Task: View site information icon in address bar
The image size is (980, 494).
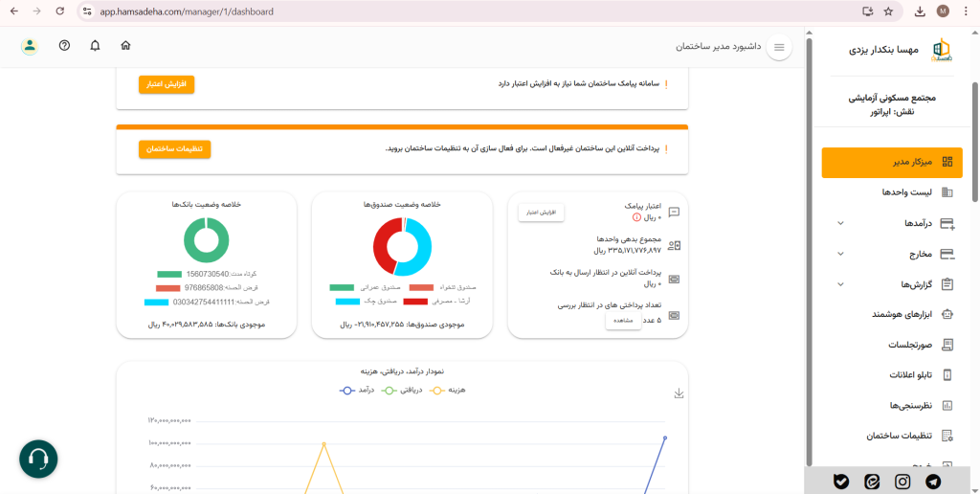Action: [87, 11]
